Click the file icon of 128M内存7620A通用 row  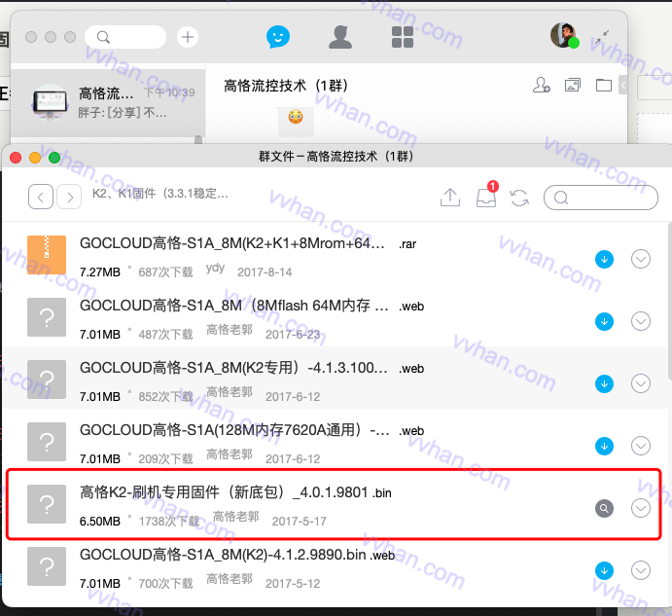click(x=47, y=442)
